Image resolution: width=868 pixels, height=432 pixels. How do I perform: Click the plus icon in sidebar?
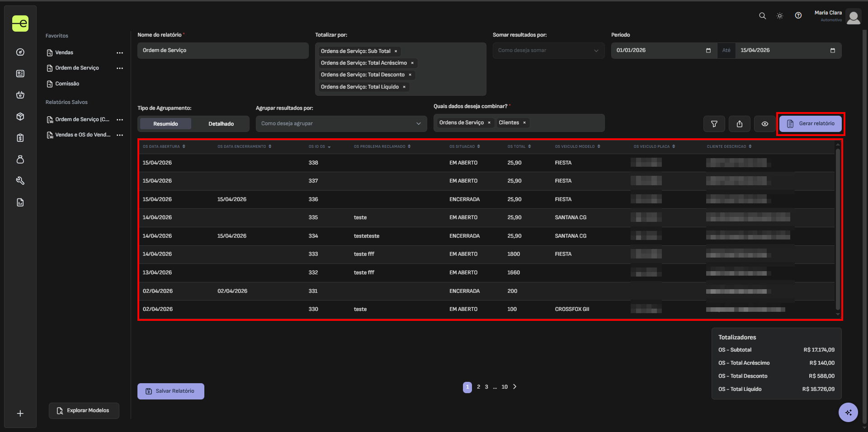20,413
